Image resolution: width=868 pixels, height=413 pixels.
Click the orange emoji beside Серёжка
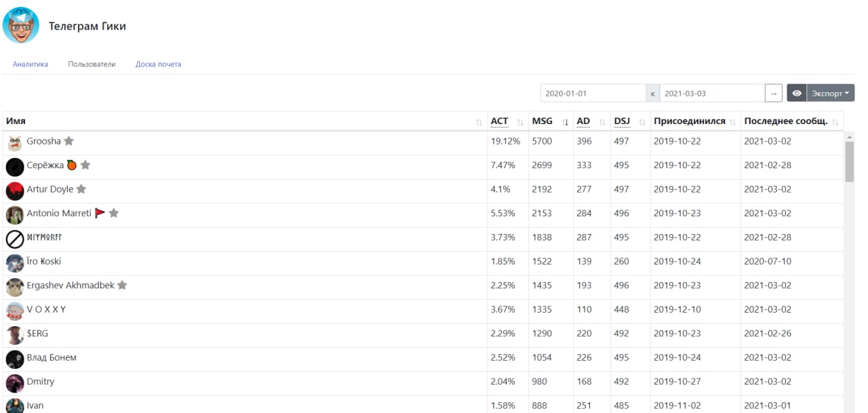coord(72,165)
